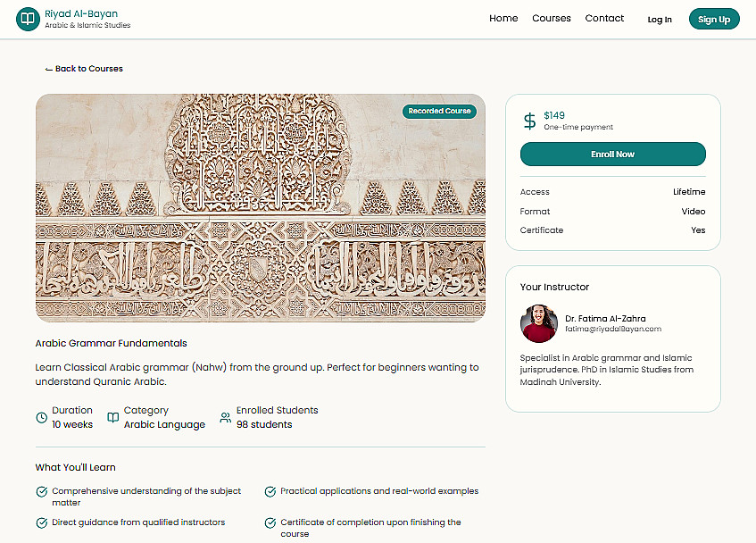The width and height of the screenshot is (756, 543).
Task: Open the Contact page from navigation
Action: [x=604, y=19]
